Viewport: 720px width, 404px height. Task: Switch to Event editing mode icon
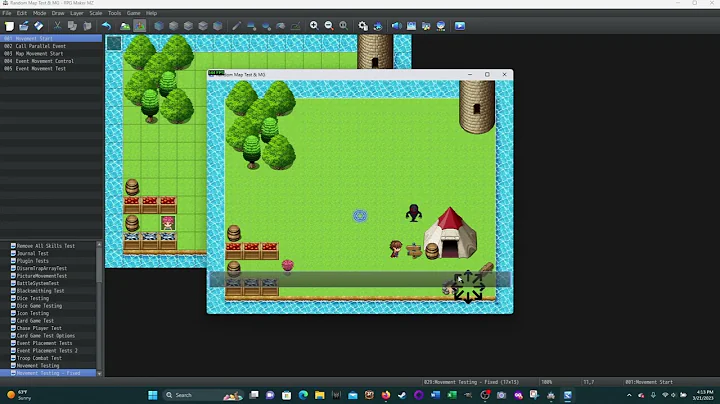click(x=140, y=26)
